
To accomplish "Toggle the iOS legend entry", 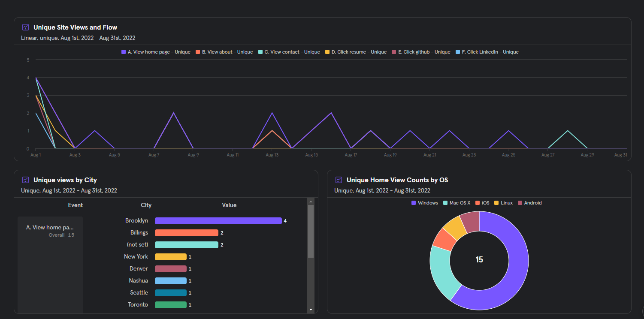I will click(482, 203).
